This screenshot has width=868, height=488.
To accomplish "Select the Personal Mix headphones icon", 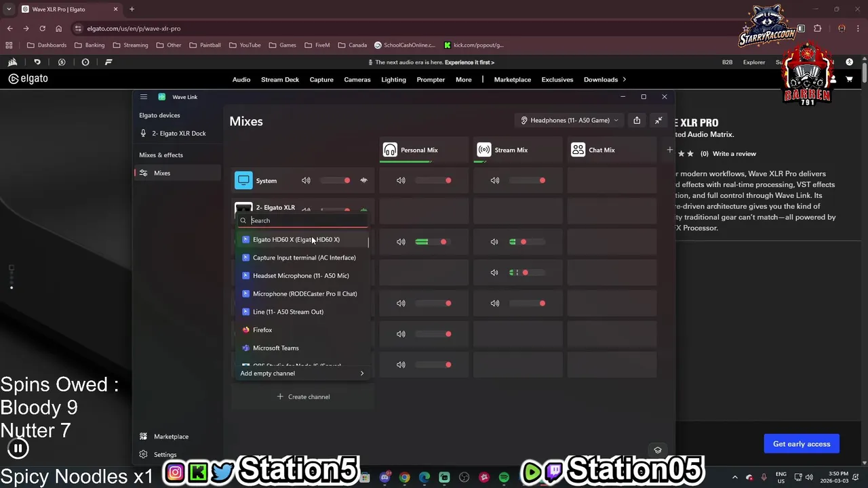I will pos(390,150).
